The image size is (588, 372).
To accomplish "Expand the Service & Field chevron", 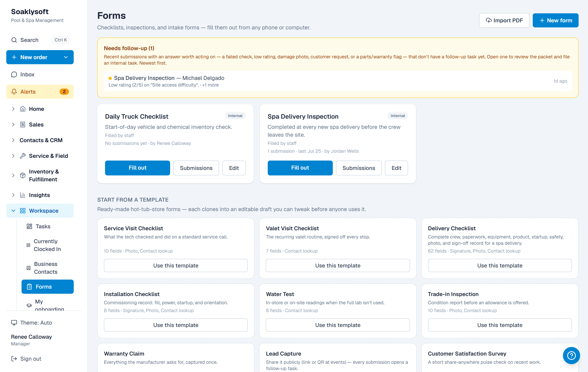I will click(x=13, y=156).
